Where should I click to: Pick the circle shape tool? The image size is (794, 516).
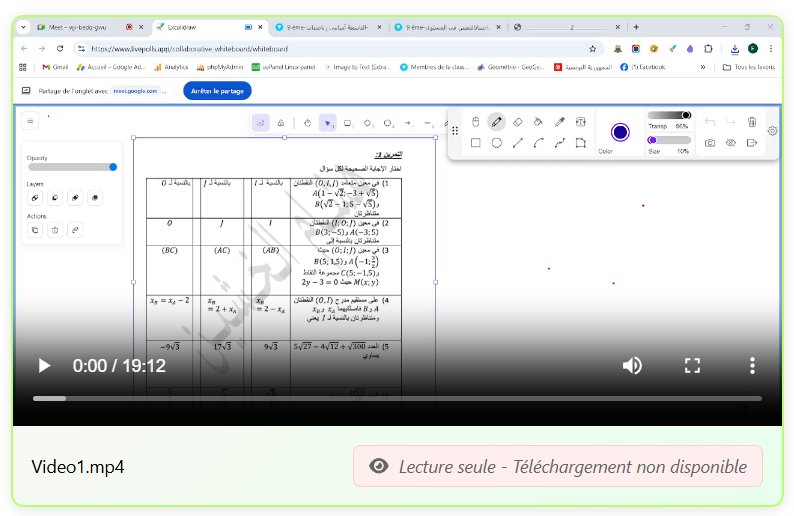tap(496, 143)
